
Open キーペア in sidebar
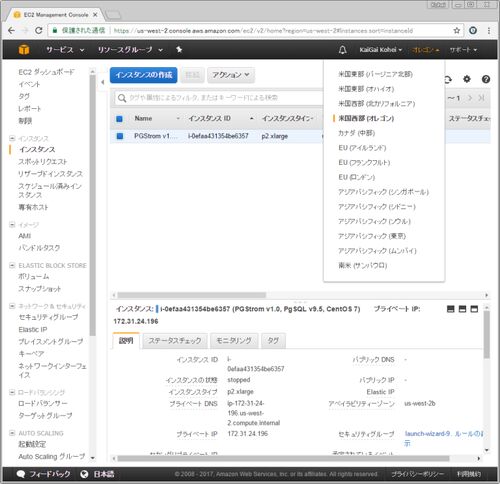(31, 353)
